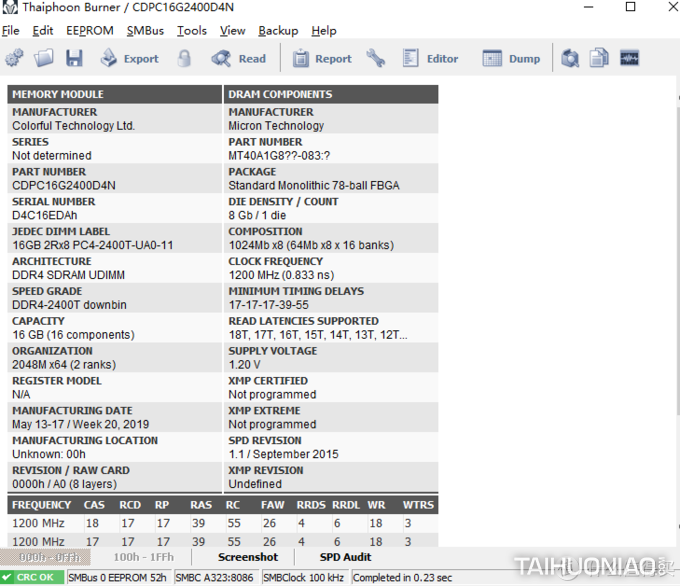The height and width of the screenshot is (586, 680).
Task: Click JEDEC label '16GB 2Rx8 PC4-2400T-UA0-11'
Action: click(93, 246)
